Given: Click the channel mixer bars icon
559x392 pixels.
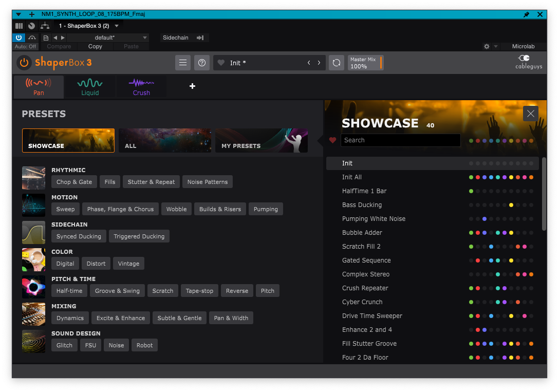Looking at the screenshot, I should (x=19, y=26).
